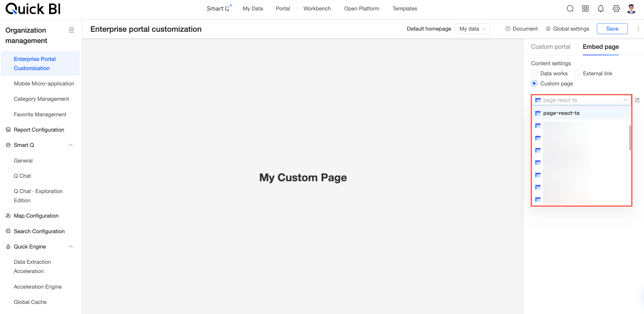Switch to the Custom portal tab
644x314 pixels.
coord(550,47)
